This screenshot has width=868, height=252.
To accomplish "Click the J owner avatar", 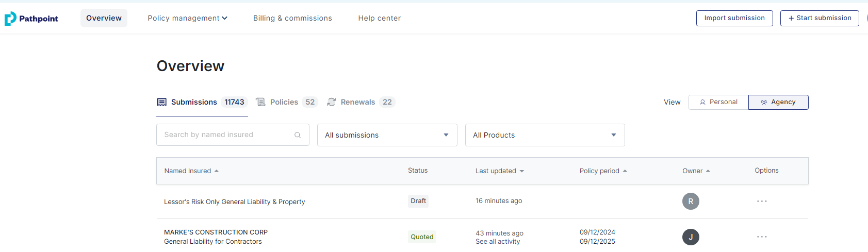I will point(691,237).
